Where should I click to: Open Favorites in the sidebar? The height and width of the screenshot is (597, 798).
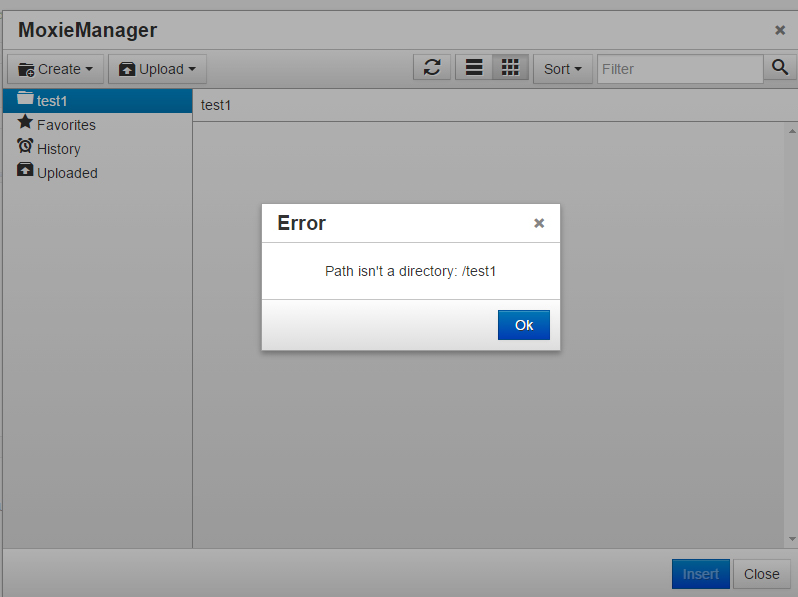coord(66,125)
